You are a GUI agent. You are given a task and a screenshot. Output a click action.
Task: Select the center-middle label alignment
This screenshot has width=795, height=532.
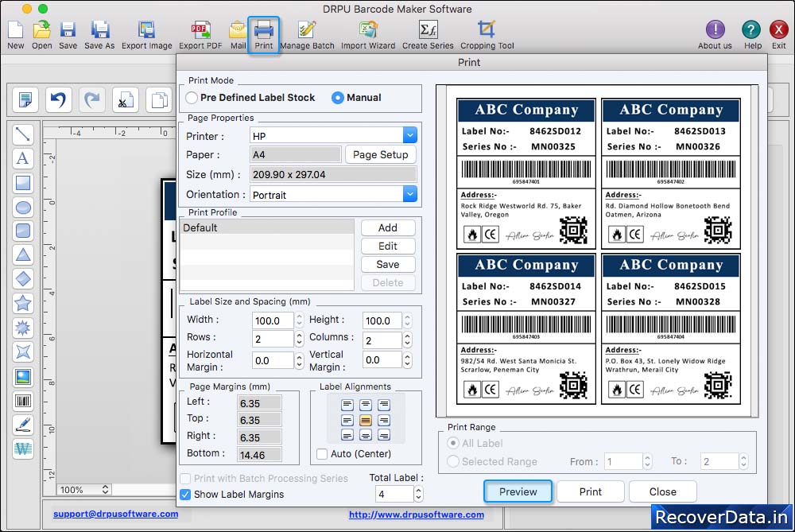(x=366, y=421)
